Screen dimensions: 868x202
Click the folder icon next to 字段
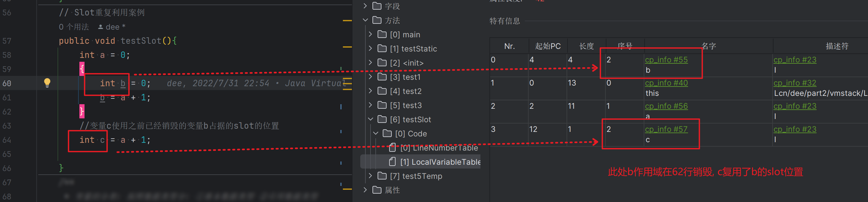coord(377,6)
